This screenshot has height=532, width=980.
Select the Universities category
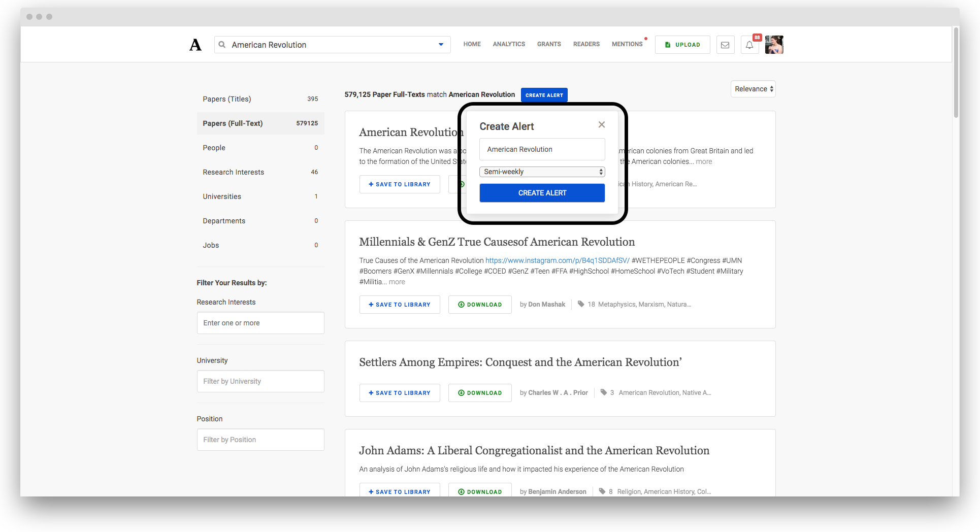(260, 196)
